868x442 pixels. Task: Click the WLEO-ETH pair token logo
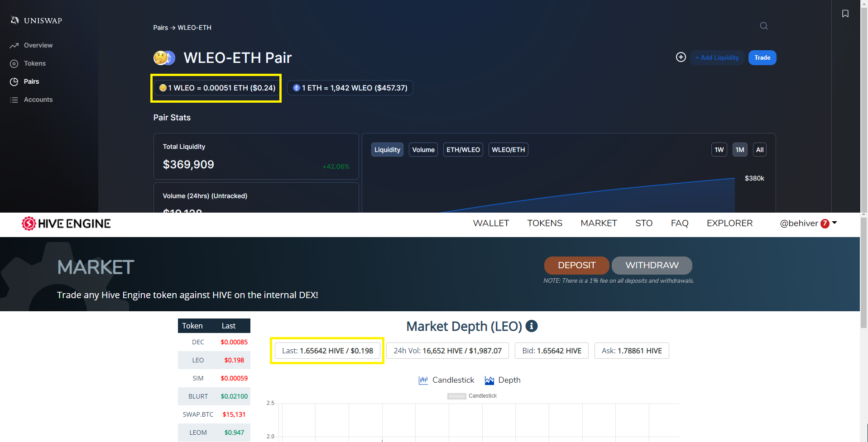click(164, 58)
